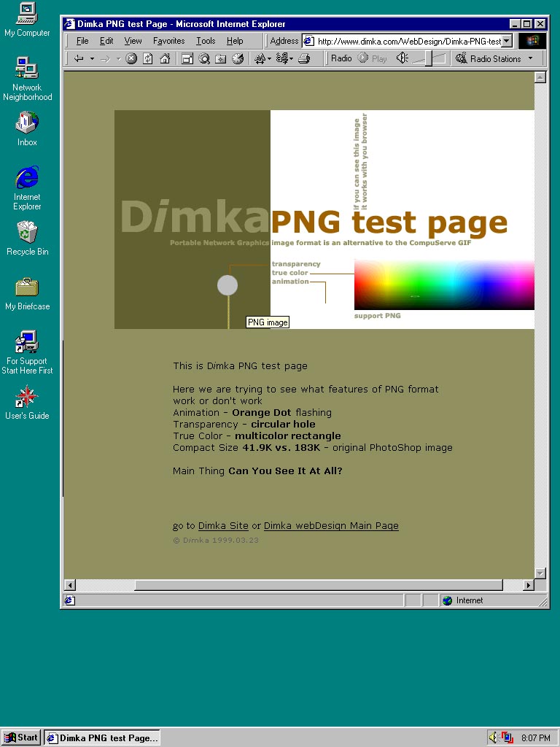
Task: Click the horizontal scrollbar thumb
Action: pos(319,585)
